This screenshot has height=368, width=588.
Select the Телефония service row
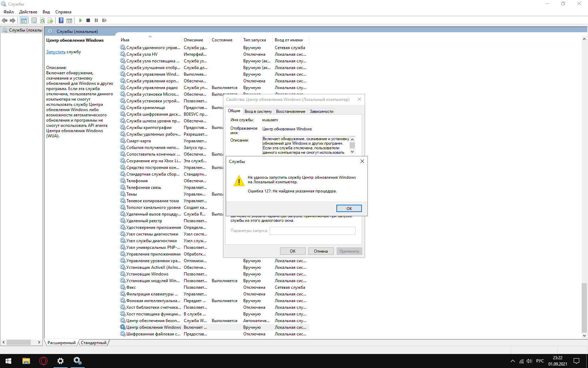171,181
